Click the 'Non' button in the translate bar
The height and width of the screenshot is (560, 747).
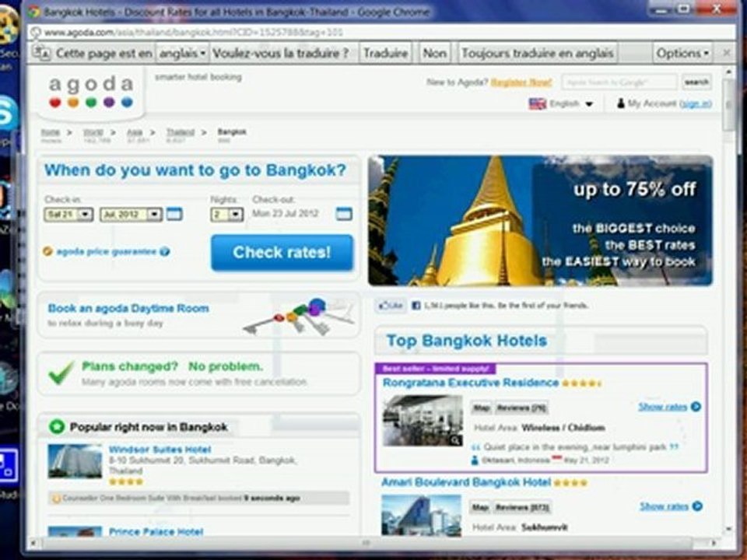(434, 53)
